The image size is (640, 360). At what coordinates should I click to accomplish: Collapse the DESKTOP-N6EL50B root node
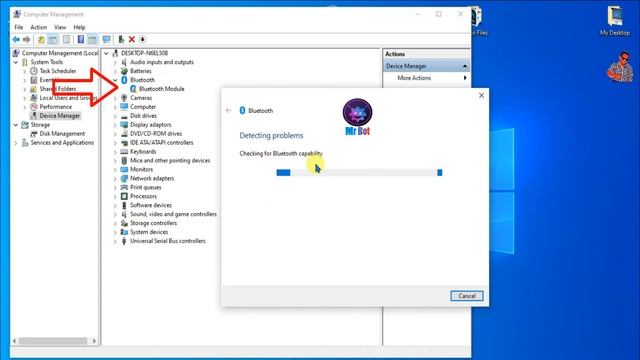click(x=106, y=53)
